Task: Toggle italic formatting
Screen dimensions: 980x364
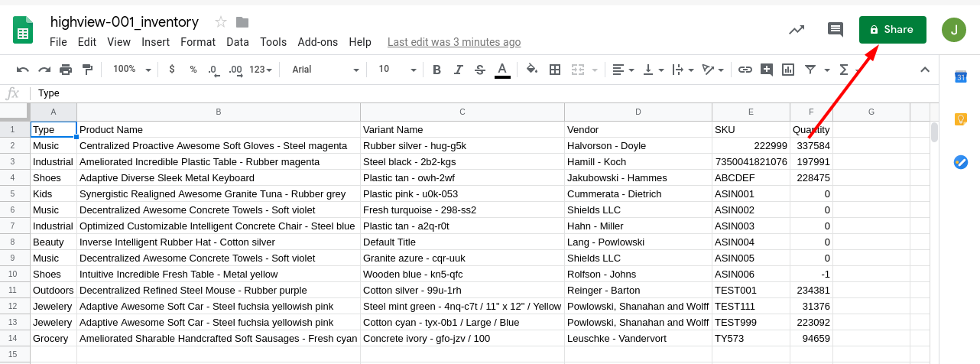Action: pyautogui.click(x=458, y=70)
